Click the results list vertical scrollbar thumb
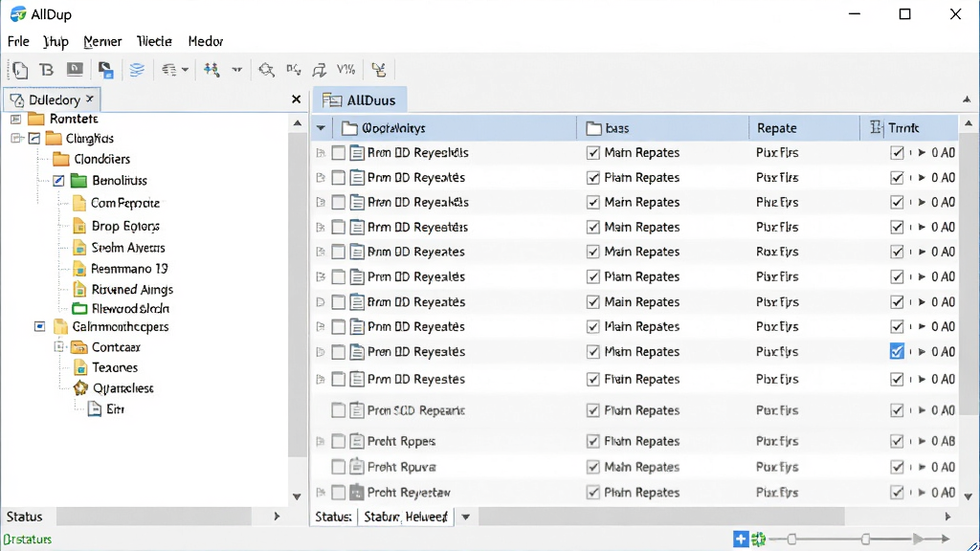This screenshot has height=551, width=980. [969, 273]
